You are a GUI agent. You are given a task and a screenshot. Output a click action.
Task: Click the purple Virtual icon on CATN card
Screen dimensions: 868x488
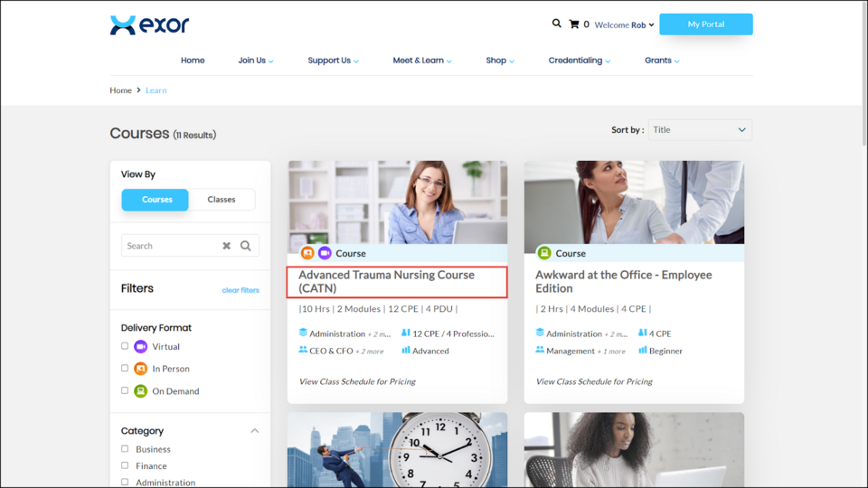(x=324, y=253)
